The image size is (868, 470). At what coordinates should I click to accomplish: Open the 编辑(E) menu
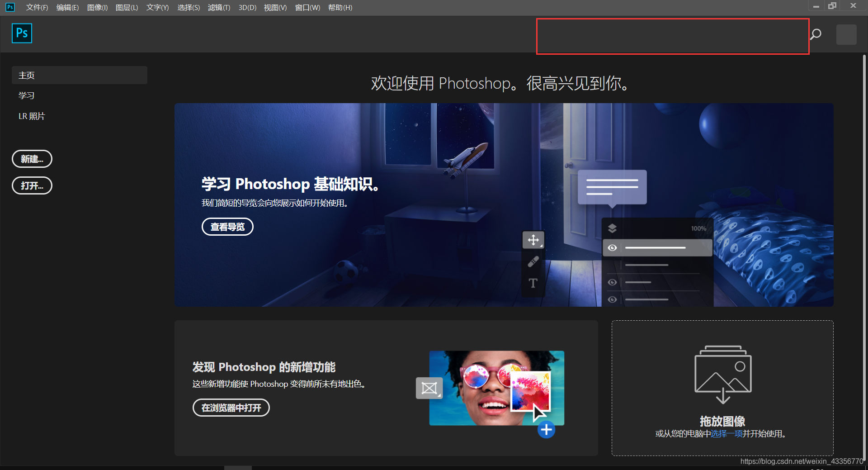67,7
